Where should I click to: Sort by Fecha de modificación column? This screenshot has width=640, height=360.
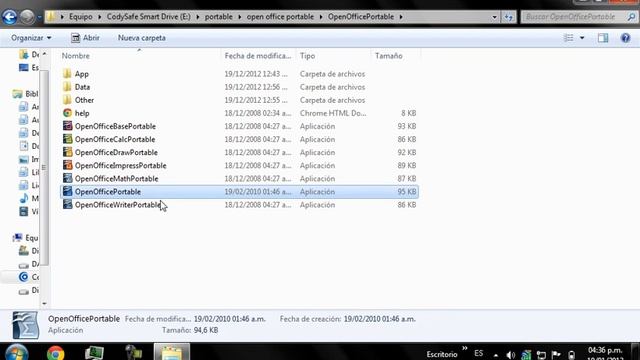(x=258, y=56)
